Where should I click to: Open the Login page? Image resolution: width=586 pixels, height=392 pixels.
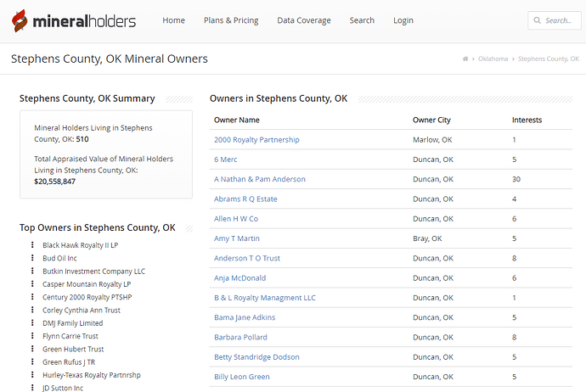pos(403,20)
